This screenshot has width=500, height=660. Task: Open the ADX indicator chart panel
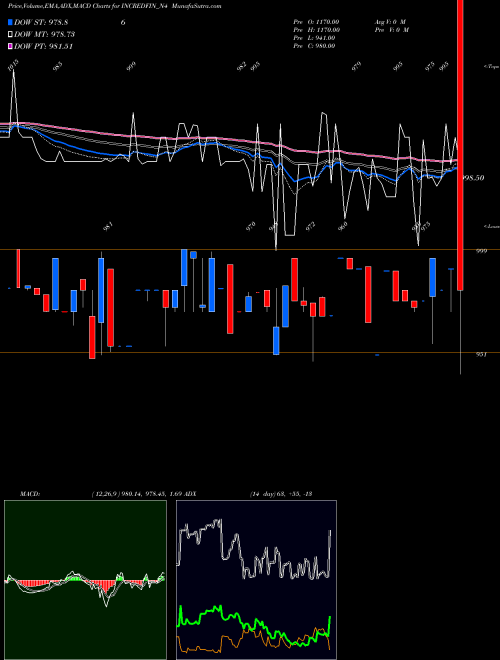click(x=256, y=580)
